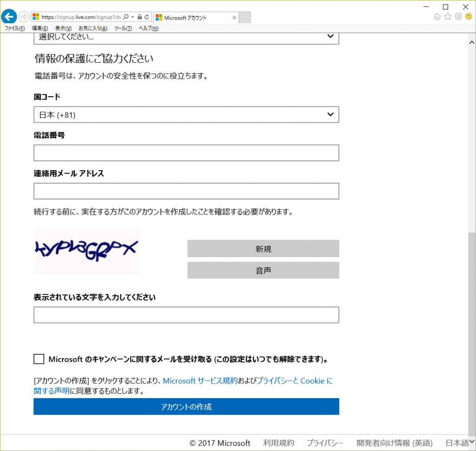Open the Microsoft サービス規約 link

tap(200, 381)
